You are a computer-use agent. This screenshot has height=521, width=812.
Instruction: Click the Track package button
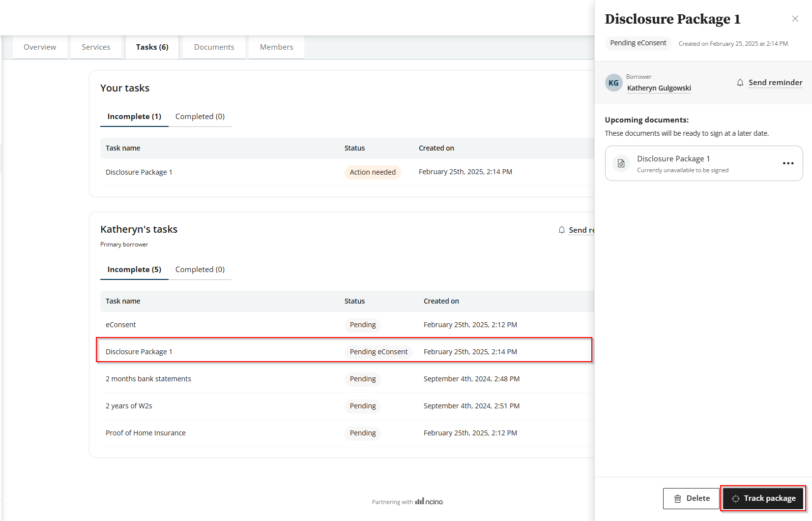tap(763, 498)
